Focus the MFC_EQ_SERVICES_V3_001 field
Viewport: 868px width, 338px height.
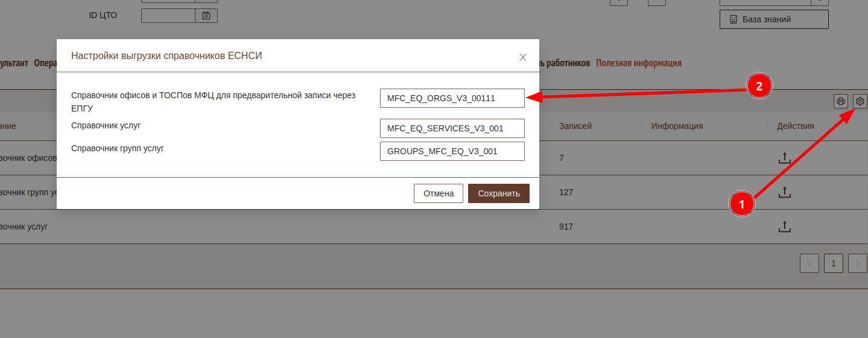pos(452,128)
